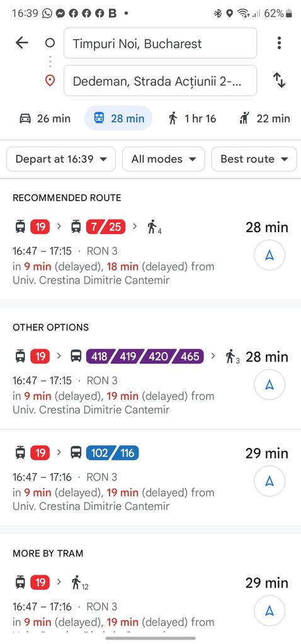301x644 pixels.
Task: Open the three-dot overflow menu
Action: [x=279, y=43]
